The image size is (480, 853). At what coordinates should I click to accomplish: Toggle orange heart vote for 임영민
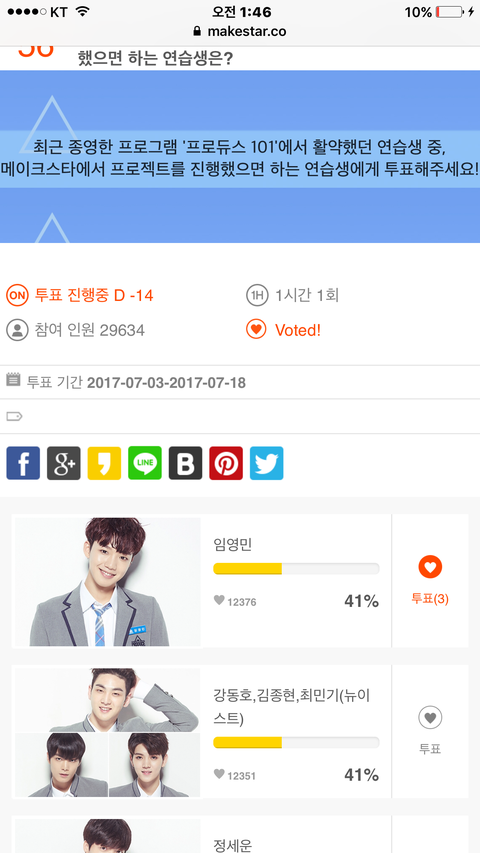430,567
